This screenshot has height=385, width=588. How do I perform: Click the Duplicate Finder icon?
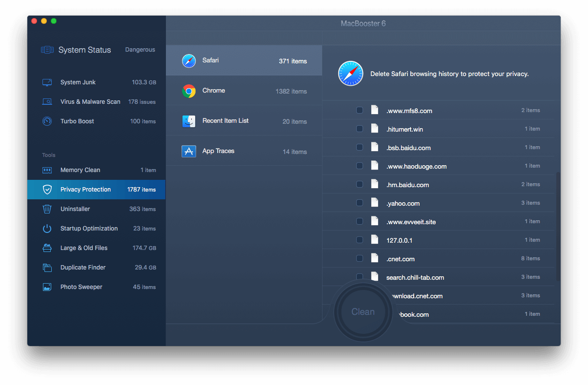[47, 268]
